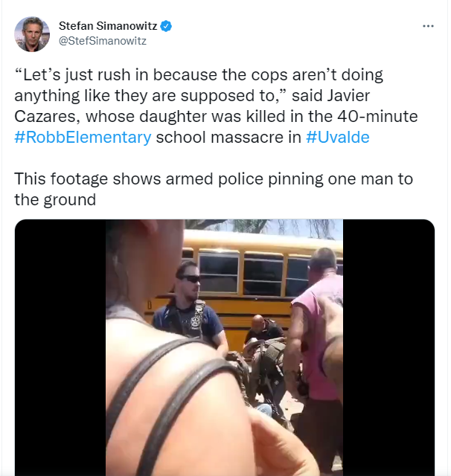Screen dimensions: 451x476
Task: Play the embedded video footage
Action: click(x=225, y=347)
